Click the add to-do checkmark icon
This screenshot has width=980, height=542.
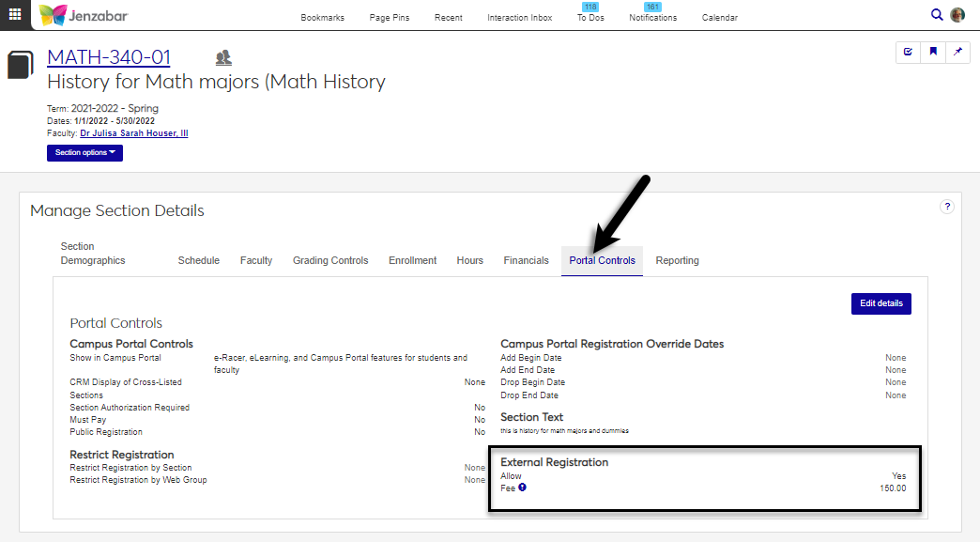coord(908,53)
